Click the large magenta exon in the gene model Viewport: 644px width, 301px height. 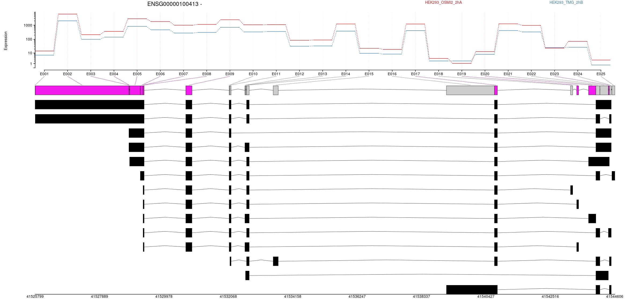(x=82, y=90)
